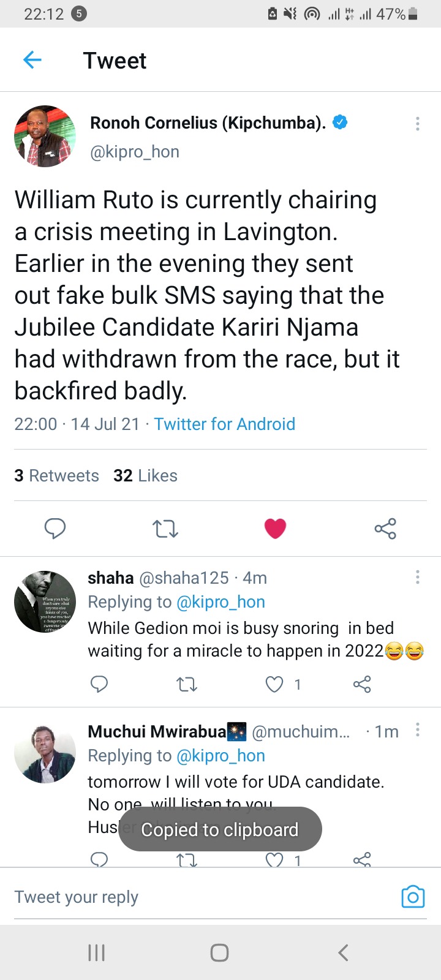Viewport: 441px width, 980px height.
Task: Retweet shaha's reply
Action: click(x=187, y=684)
